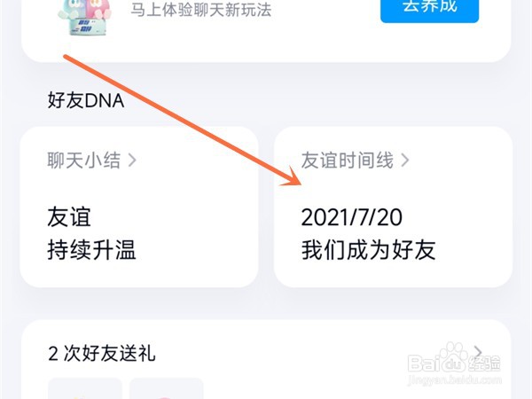The image size is (532, 399).
Task: Tap the 好友DNA section title
Action: 85,100
